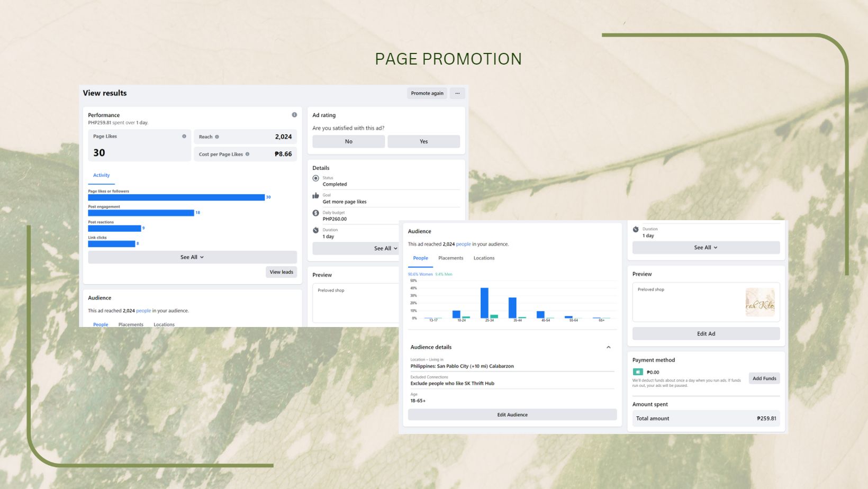
Task: Open Locations tab in View results panel
Action: click(x=164, y=324)
